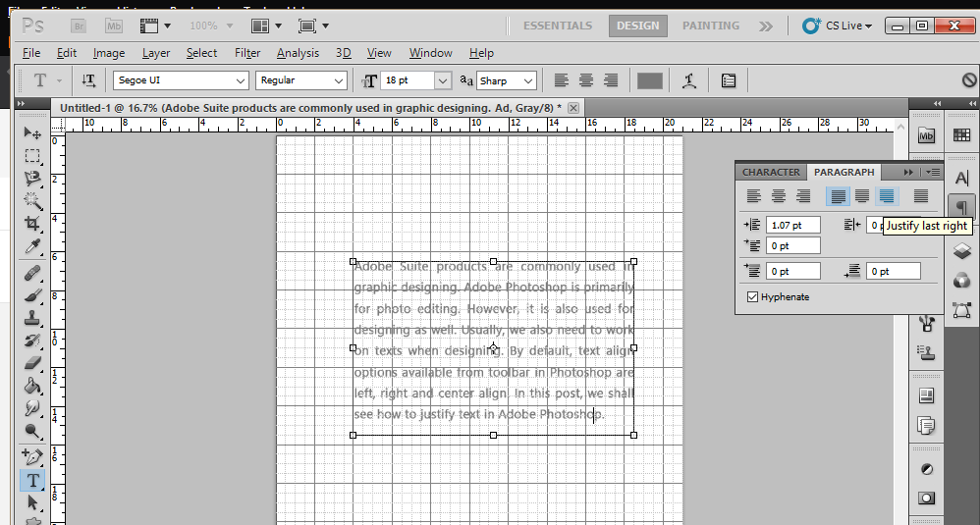Viewport: 980px width, 525px height.
Task: Open Create Warped Text dialog
Action: point(689,80)
